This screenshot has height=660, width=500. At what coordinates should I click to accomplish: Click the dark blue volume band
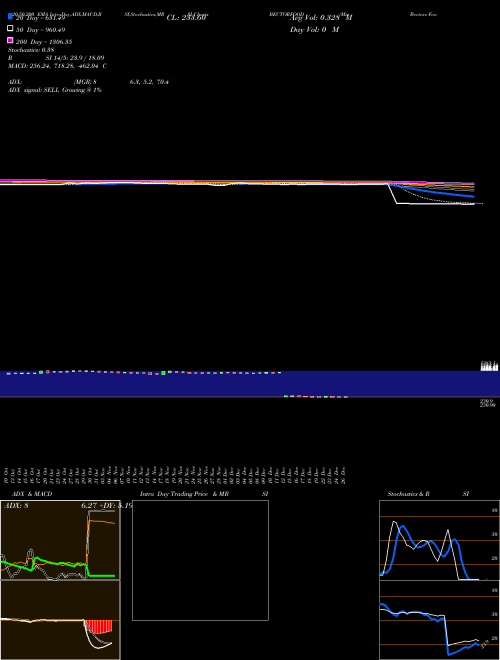point(250,383)
